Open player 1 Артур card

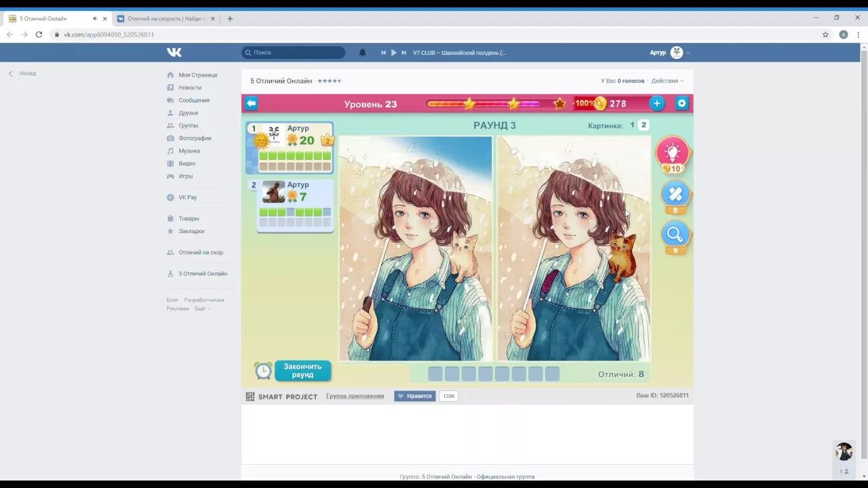point(290,148)
